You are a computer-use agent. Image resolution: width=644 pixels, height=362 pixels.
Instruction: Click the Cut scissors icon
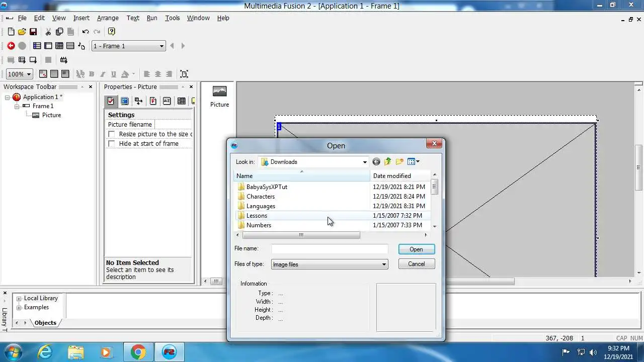[x=48, y=32]
